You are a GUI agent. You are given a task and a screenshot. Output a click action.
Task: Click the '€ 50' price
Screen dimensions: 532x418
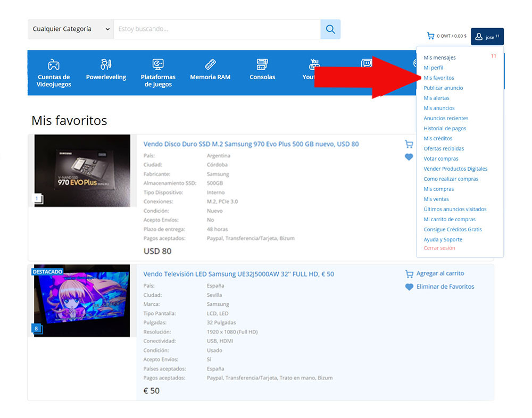coord(151,391)
